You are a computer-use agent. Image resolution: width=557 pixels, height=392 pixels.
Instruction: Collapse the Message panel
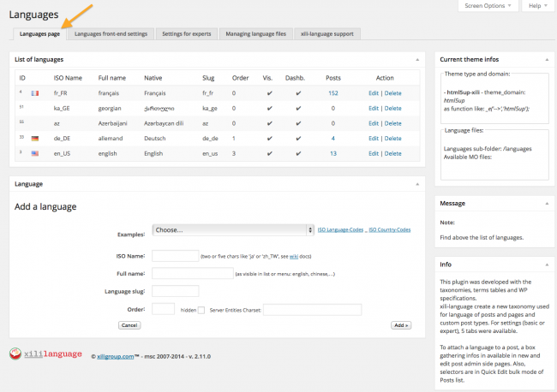(547, 204)
